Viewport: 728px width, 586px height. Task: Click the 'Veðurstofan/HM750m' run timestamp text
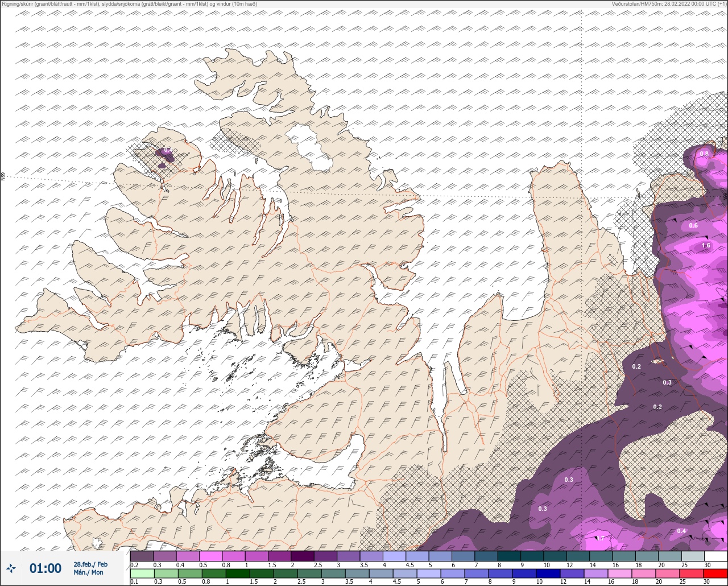[669, 4]
